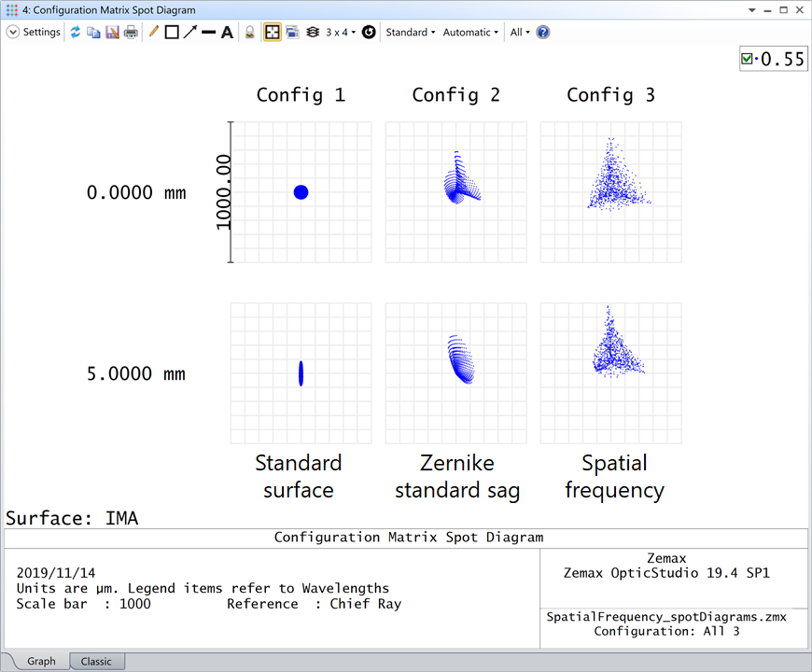Toggle the window lock icon
This screenshot has width=812, height=672.
pyautogui.click(x=249, y=32)
